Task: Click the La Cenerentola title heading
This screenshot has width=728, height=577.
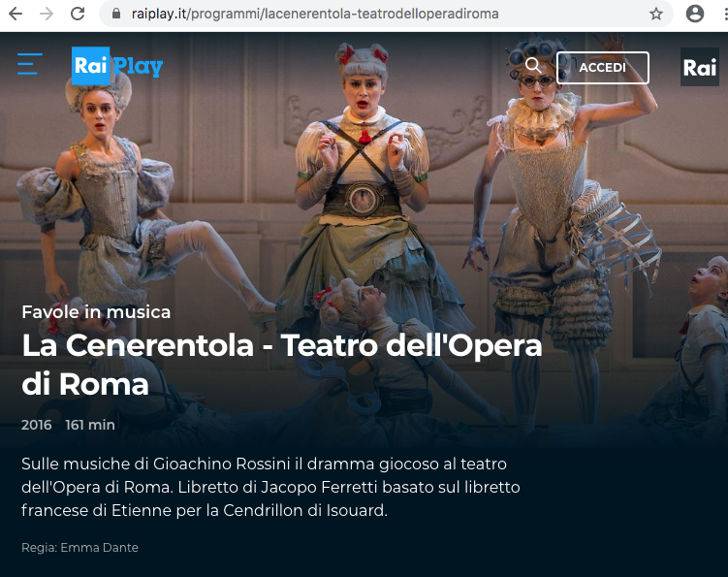Action: [x=282, y=365]
